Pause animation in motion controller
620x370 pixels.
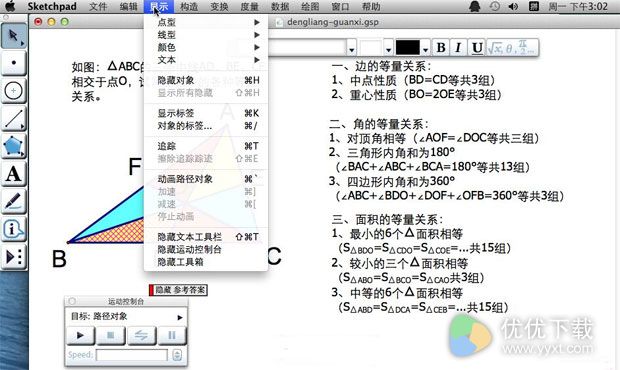pos(172,336)
